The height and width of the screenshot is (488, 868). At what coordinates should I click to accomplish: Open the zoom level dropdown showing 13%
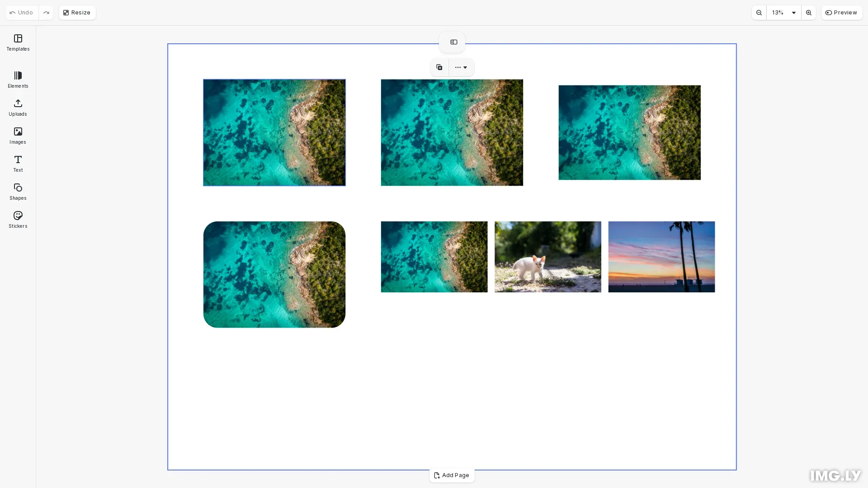click(783, 13)
